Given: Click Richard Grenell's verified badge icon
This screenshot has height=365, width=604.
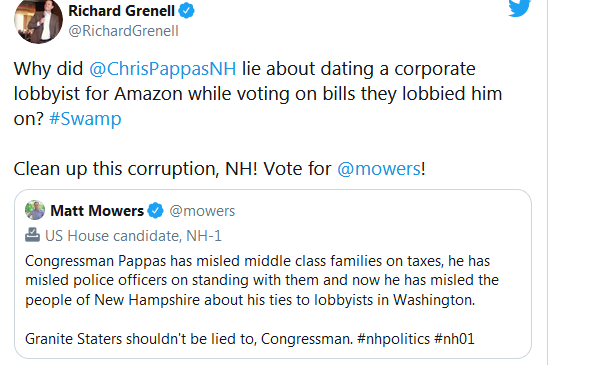Looking at the screenshot, I should (187, 11).
